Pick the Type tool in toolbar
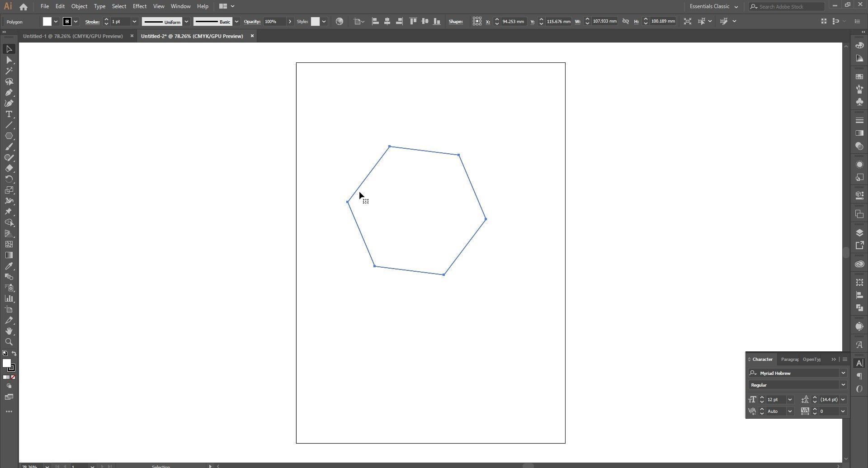Screen dimensions: 868x468 [x=9, y=114]
